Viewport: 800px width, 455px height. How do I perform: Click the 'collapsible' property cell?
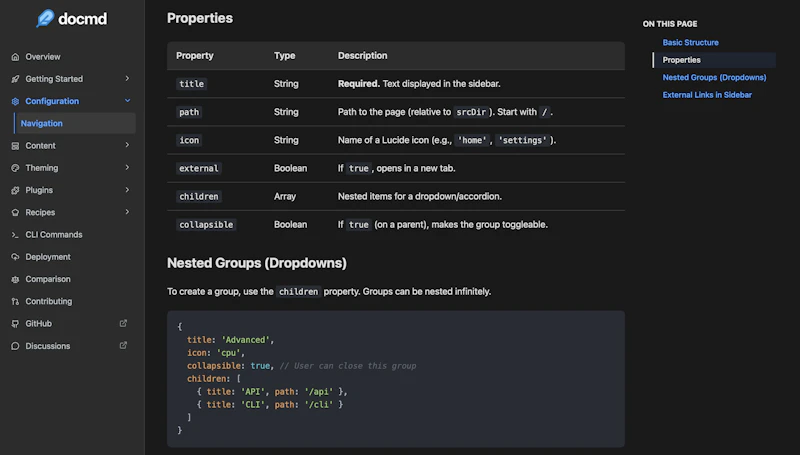pos(206,225)
